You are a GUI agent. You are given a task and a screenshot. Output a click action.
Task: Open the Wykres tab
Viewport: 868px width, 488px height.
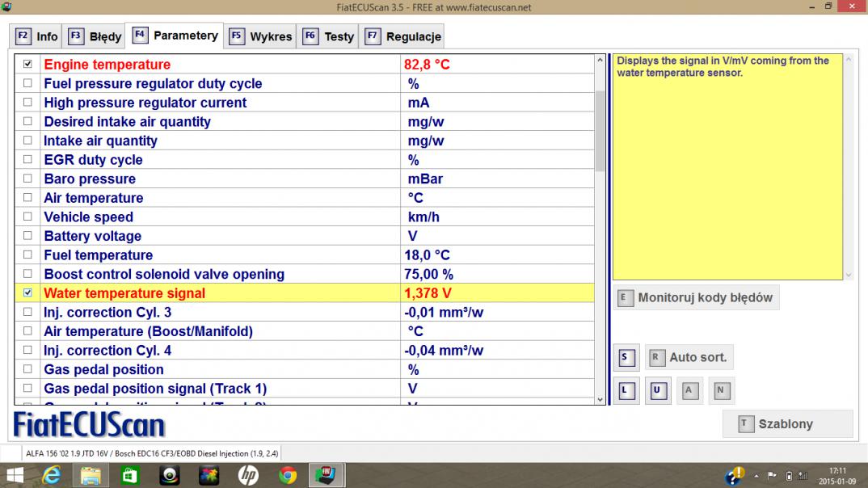click(x=260, y=36)
